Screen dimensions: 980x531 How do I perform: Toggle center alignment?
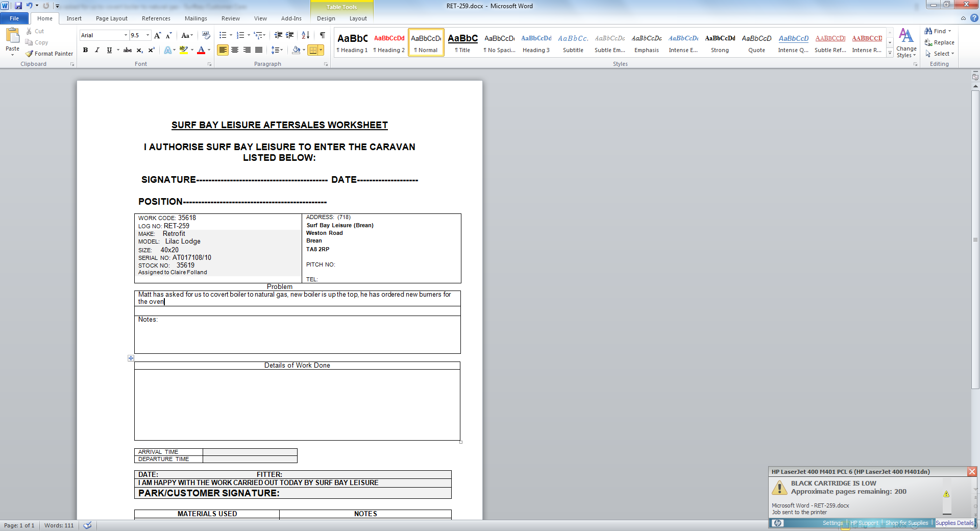tap(235, 50)
